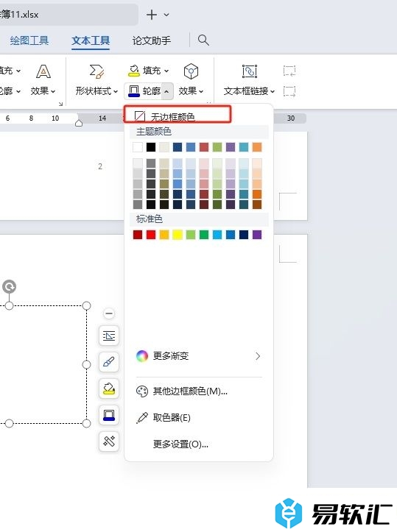Screen dimensions: 397x532
Task: Click the top-right resize handle of text box
Action: click(87, 305)
